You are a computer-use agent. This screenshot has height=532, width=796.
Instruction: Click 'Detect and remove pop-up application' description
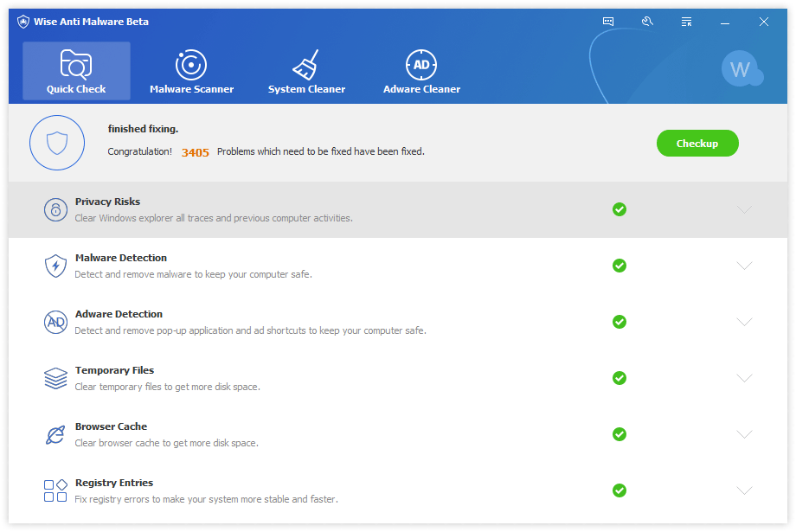click(x=250, y=330)
